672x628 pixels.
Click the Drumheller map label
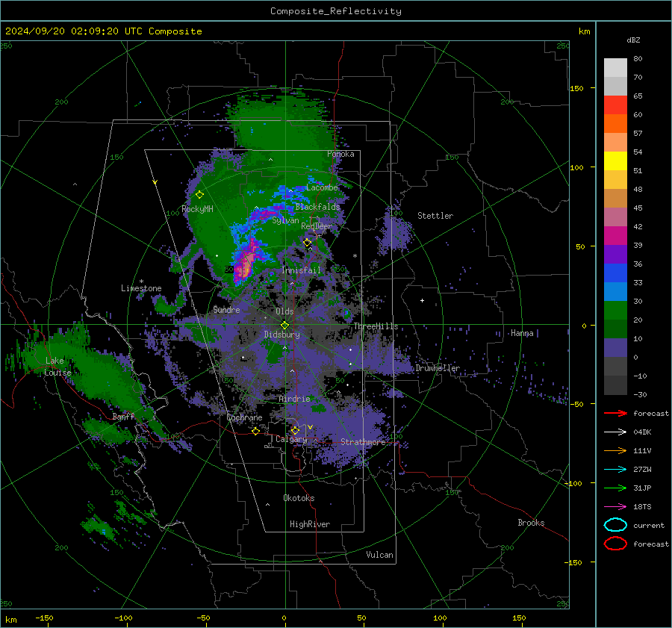click(x=438, y=368)
